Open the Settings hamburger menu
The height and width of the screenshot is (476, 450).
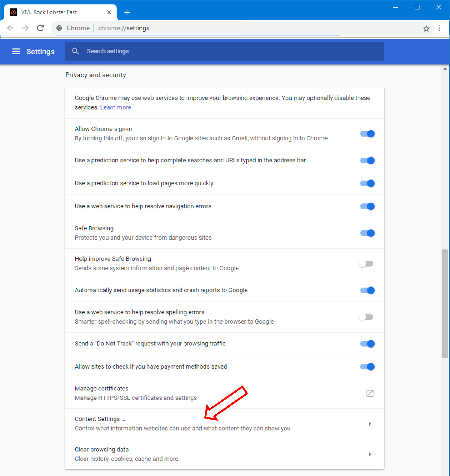point(16,51)
